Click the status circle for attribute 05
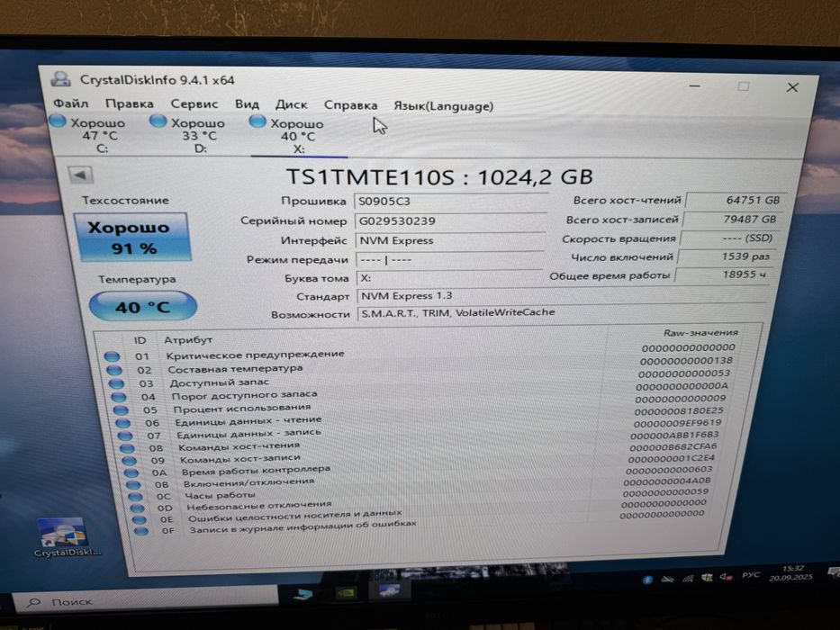Image resolution: width=840 pixels, height=630 pixels. (121, 409)
